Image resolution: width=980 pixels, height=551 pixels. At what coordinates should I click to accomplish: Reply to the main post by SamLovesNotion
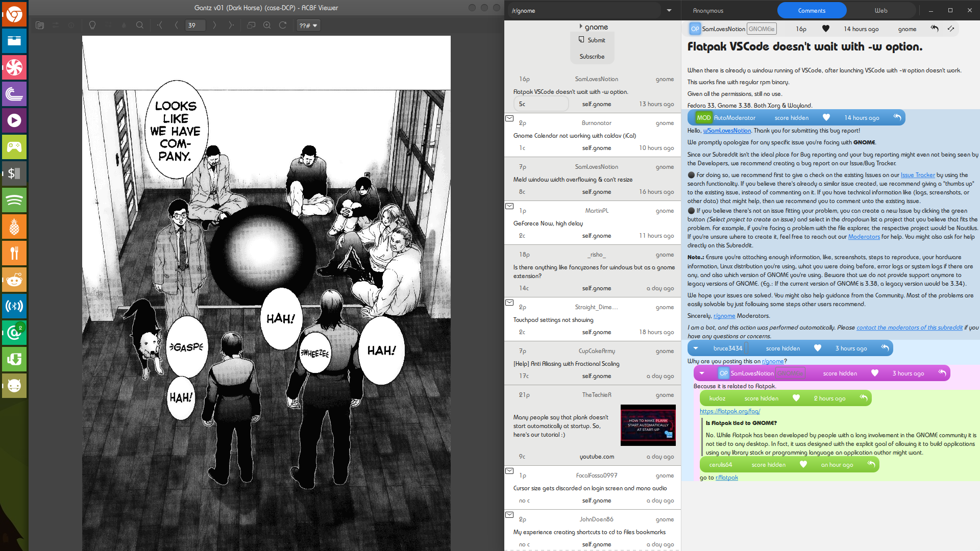click(935, 29)
